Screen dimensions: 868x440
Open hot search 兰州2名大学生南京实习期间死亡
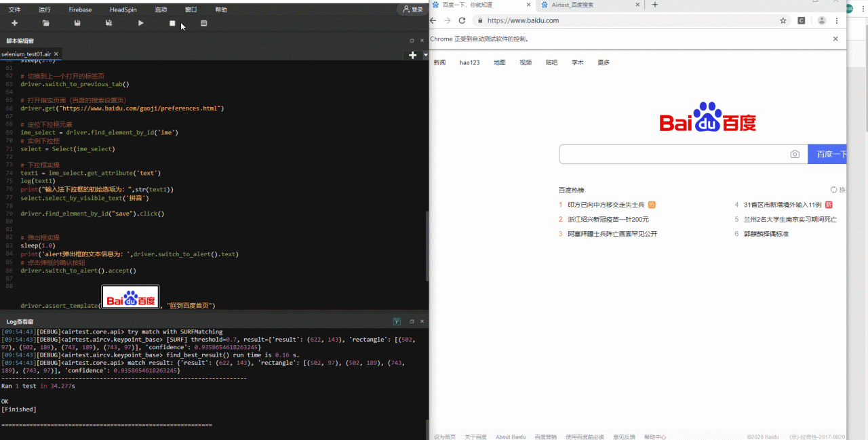point(790,220)
